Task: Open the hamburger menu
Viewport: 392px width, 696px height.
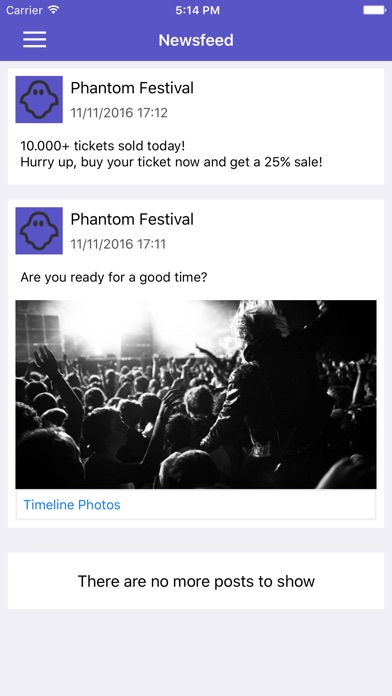Action: [x=35, y=40]
